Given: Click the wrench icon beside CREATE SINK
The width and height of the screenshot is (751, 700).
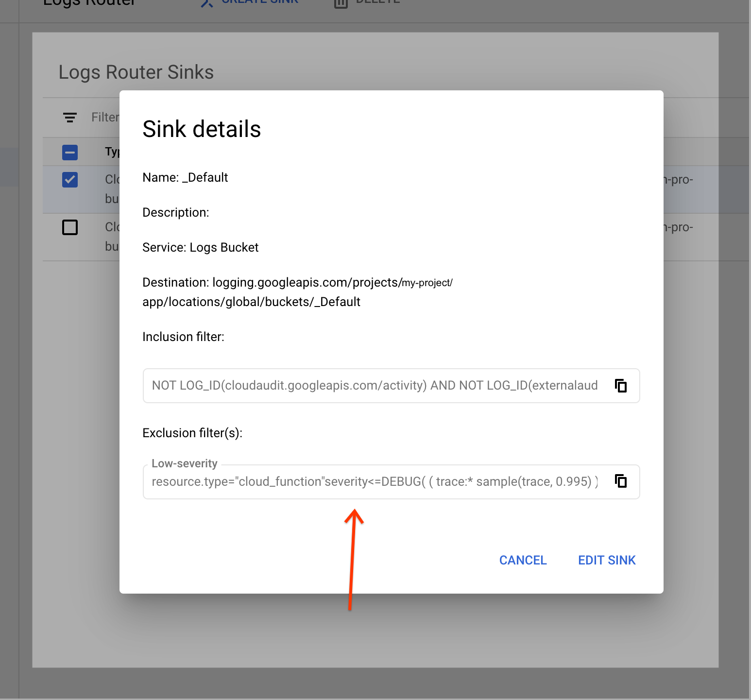Looking at the screenshot, I should (x=206, y=3).
